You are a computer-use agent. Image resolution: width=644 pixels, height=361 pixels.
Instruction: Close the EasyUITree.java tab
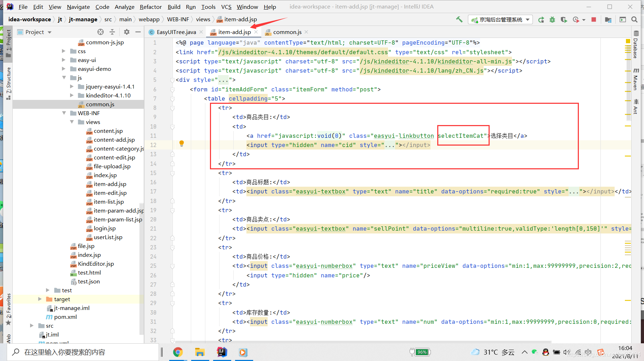click(201, 32)
